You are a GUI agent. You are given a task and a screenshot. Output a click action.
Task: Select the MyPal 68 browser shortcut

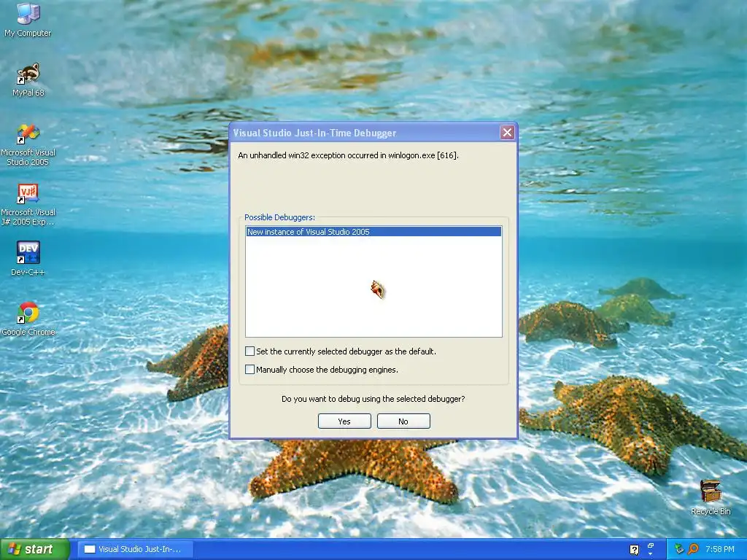28,80
